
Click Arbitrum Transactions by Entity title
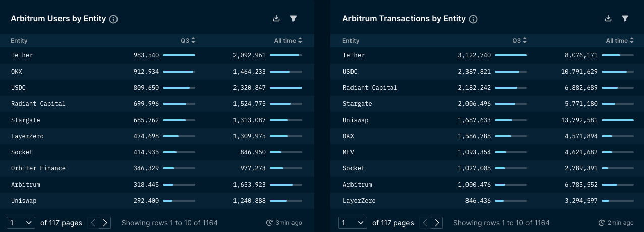[x=404, y=19]
